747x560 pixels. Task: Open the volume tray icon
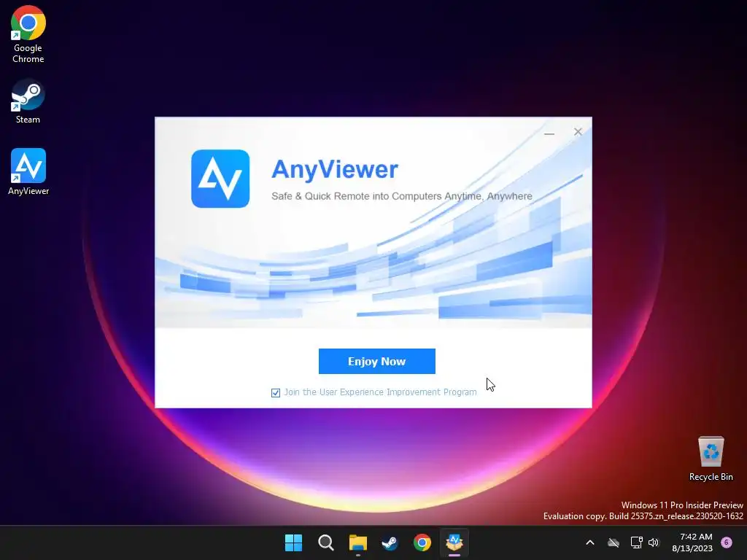point(654,542)
